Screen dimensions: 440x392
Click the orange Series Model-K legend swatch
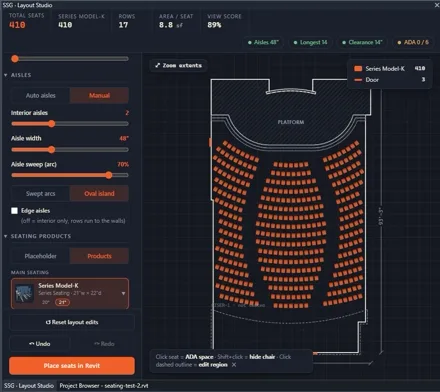pos(358,68)
